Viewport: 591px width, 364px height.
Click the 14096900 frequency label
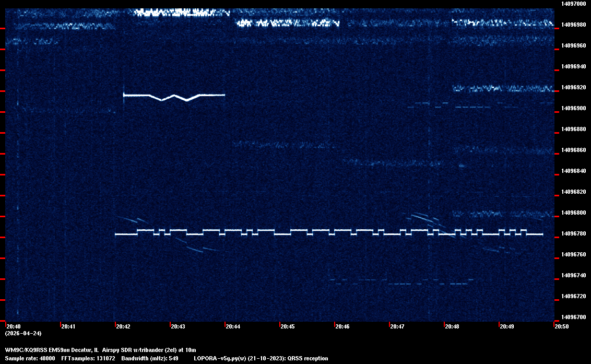click(574, 108)
